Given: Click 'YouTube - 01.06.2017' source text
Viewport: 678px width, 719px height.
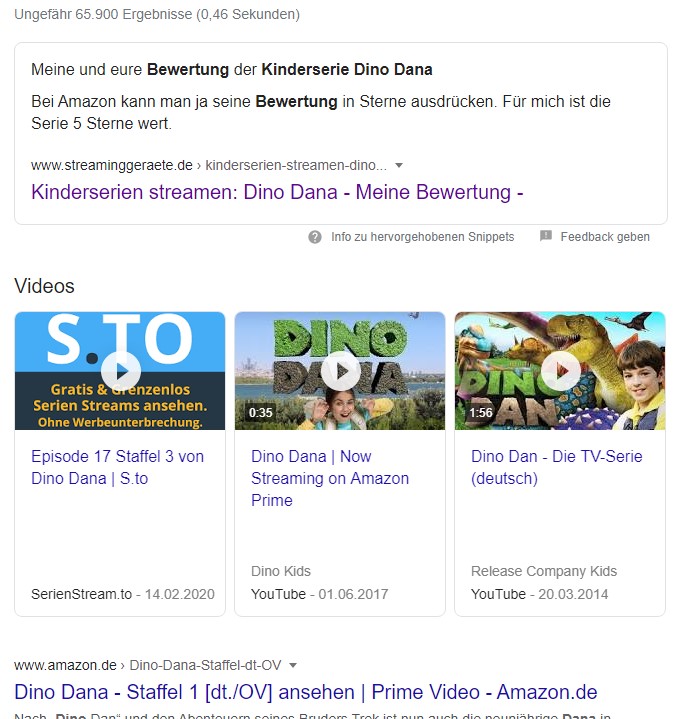Looking at the screenshot, I should click(320, 594).
